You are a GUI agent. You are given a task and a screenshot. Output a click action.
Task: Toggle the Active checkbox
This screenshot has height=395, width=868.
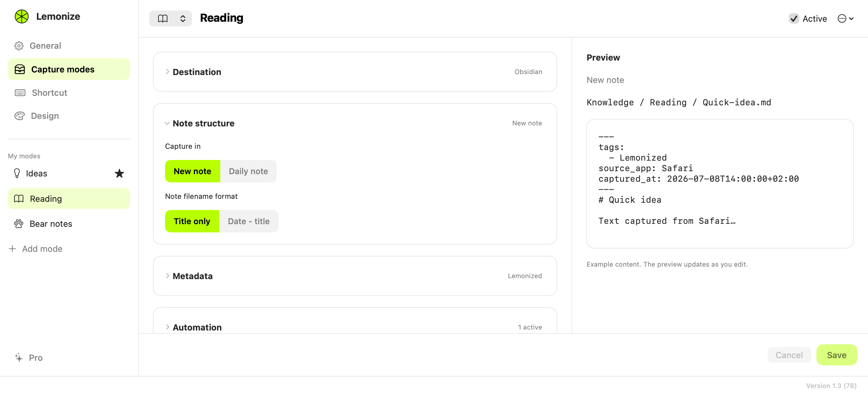click(794, 18)
